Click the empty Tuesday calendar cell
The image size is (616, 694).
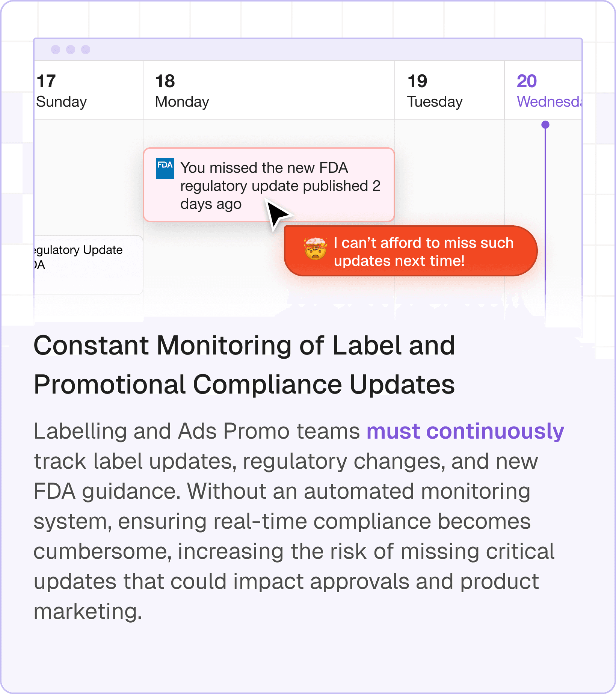coord(450,173)
